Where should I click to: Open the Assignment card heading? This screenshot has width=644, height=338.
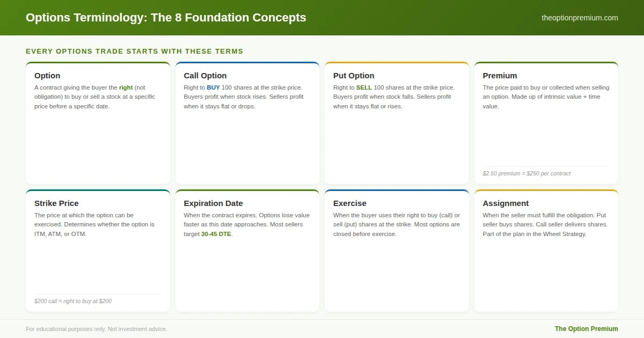coord(506,203)
